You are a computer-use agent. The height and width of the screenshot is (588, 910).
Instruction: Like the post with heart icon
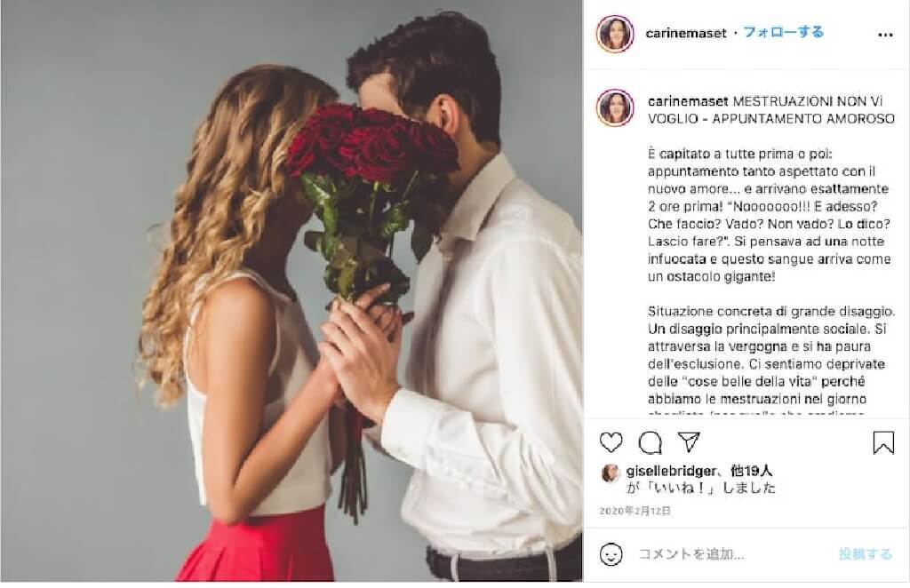[x=611, y=442]
